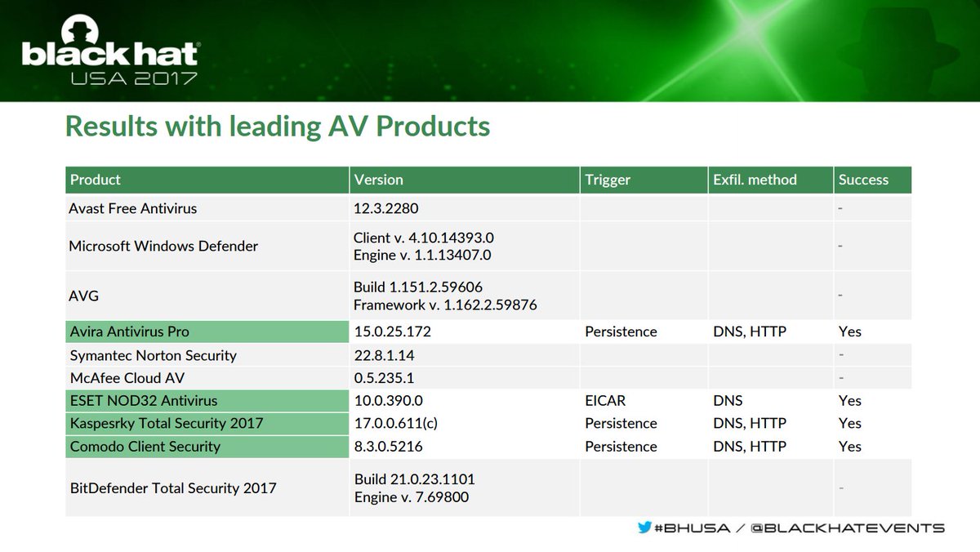Click the #BHUSA / @BLACKHATEVENTS footer text
The height and width of the screenshot is (552, 980).
(x=800, y=528)
